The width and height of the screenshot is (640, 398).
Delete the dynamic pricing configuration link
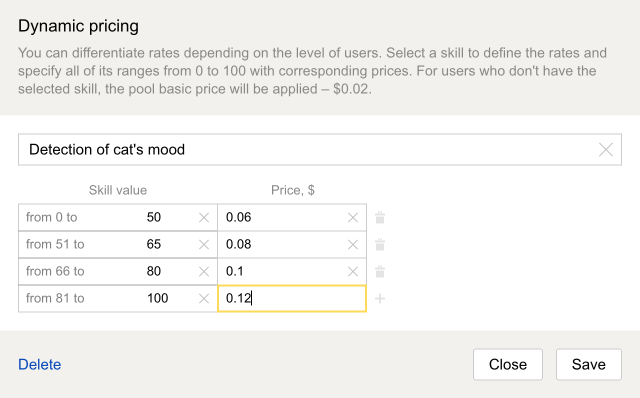click(x=40, y=364)
